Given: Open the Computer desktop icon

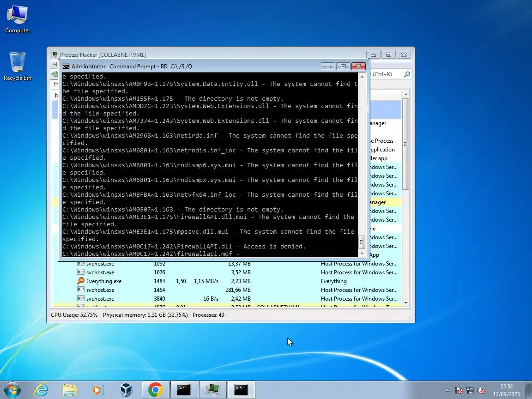Looking at the screenshot, I should [17, 19].
